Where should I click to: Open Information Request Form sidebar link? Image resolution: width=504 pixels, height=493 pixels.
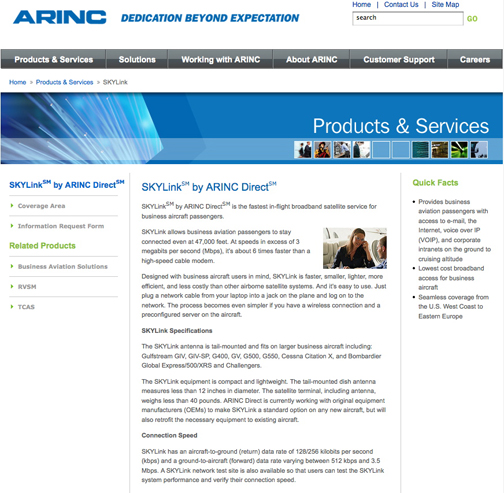tap(61, 226)
